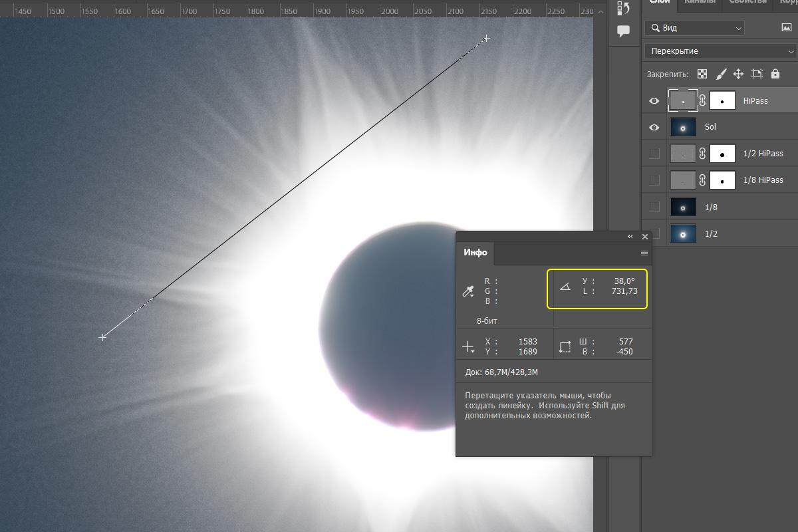The image size is (798, 532).
Task: Close the Info panel
Action: 644,237
